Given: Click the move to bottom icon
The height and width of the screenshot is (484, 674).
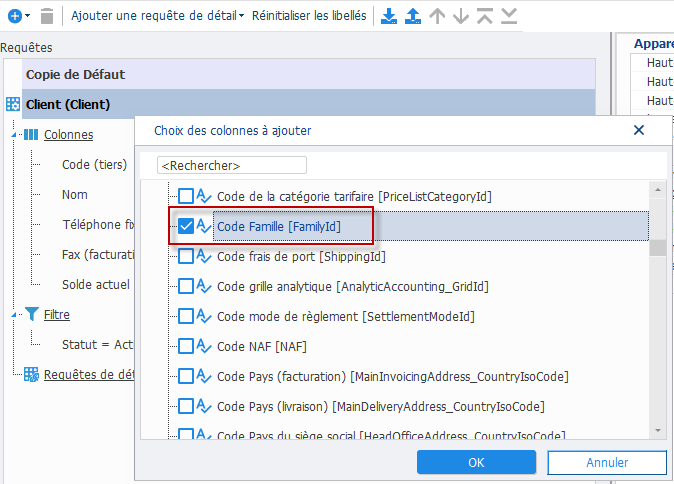Looking at the screenshot, I should tap(509, 16).
